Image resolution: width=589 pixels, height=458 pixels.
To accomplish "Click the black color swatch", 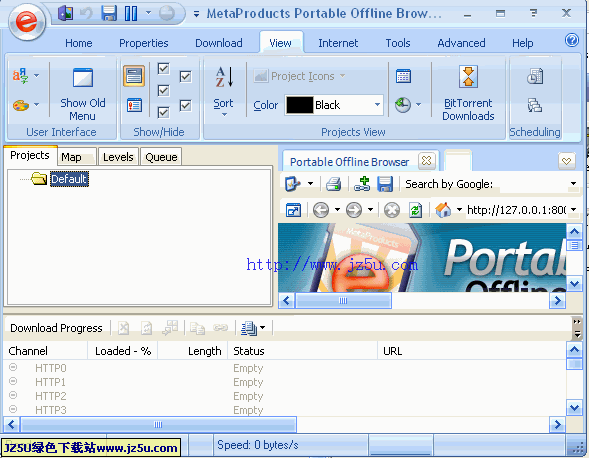I will click(x=299, y=105).
